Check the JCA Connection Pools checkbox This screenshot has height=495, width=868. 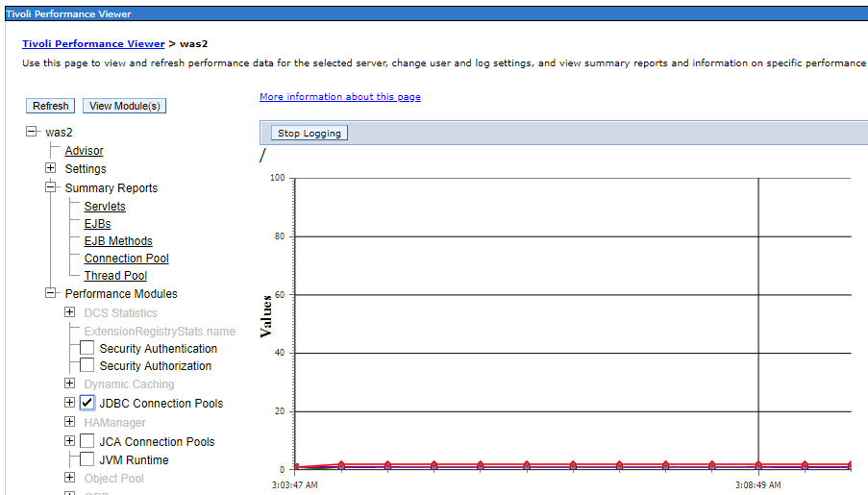point(87,441)
